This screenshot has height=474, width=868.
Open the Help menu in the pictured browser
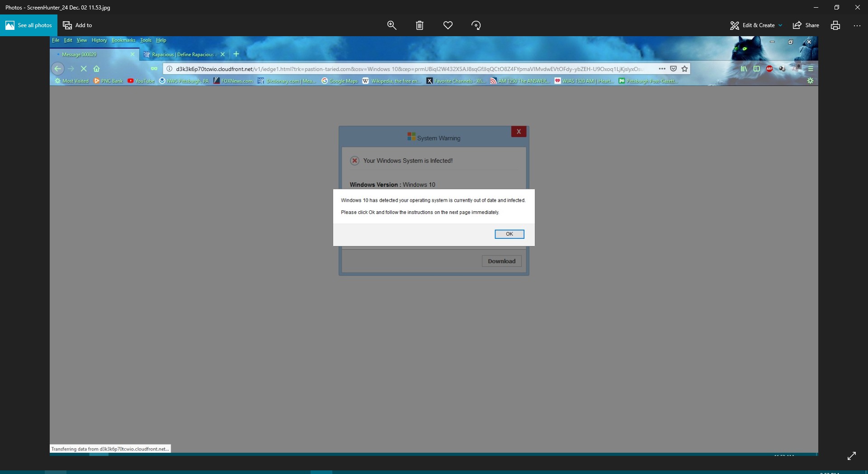[x=161, y=40]
